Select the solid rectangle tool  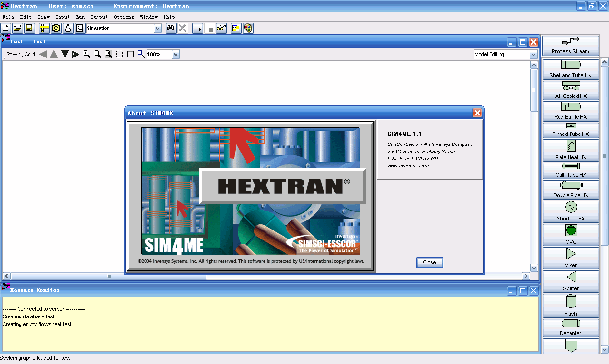pos(130,54)
